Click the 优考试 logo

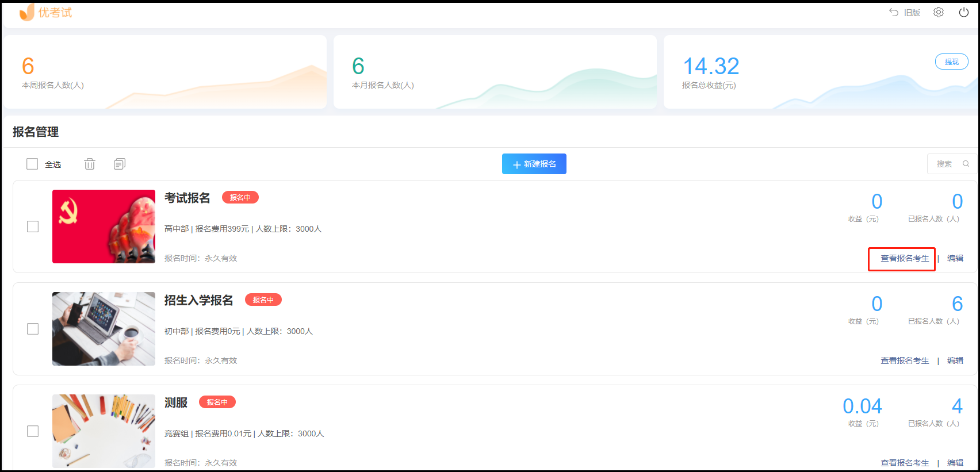(45, 13)
